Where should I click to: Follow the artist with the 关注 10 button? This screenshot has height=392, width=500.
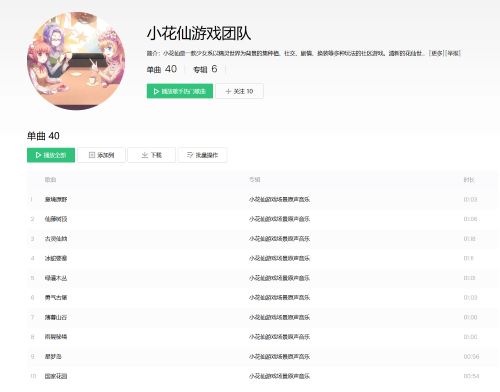[x=239, y=91]
